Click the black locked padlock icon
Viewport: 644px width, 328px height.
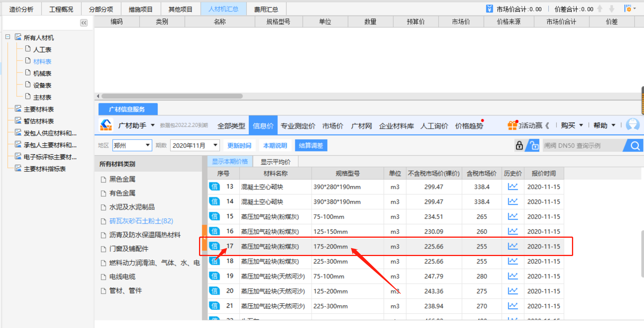pos(519,146)
